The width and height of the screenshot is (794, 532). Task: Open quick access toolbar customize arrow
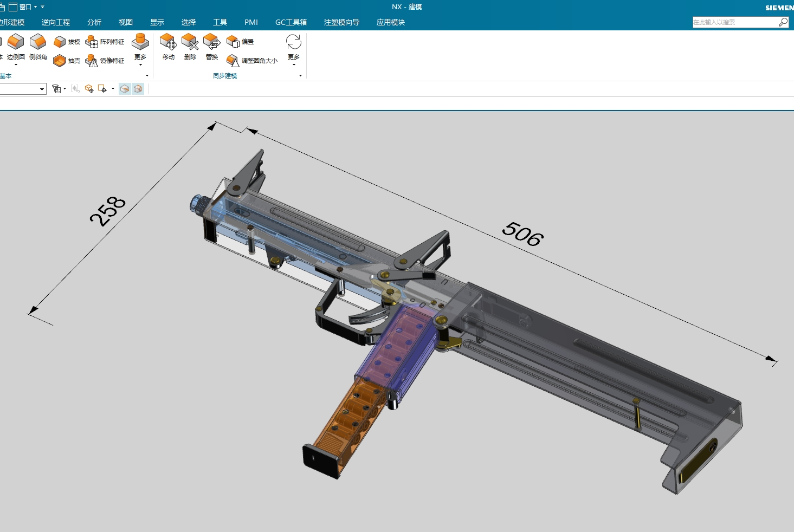click(x=42, y=7)
